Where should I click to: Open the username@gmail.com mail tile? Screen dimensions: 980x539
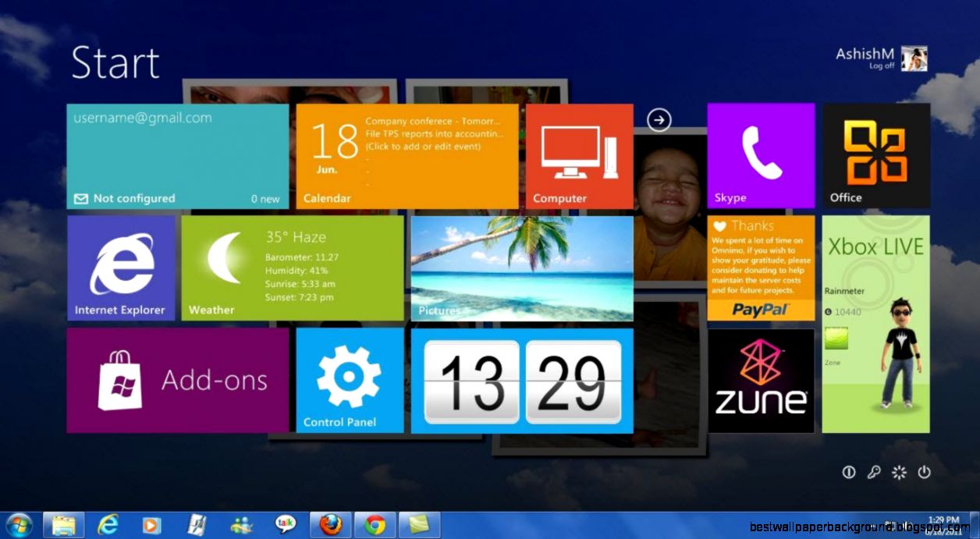[x=178, y=157]
